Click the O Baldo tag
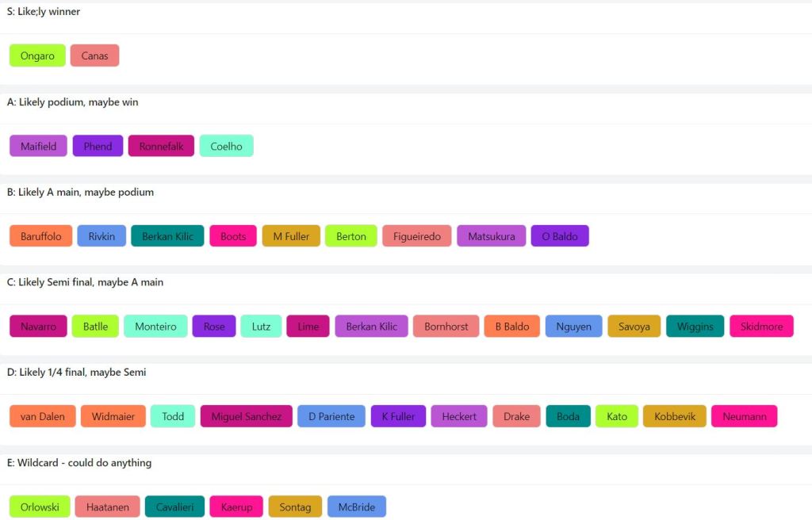 point(560,236)
